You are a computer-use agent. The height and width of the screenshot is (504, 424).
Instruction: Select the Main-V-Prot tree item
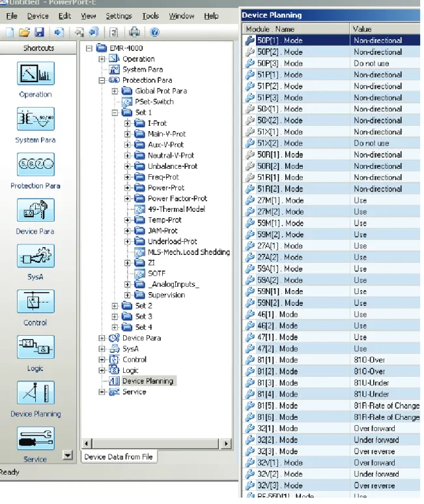[167, 134]
